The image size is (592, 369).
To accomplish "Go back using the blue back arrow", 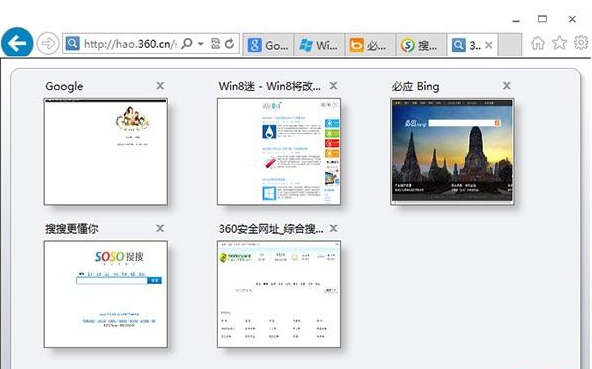I will click(x=17, y=43).
